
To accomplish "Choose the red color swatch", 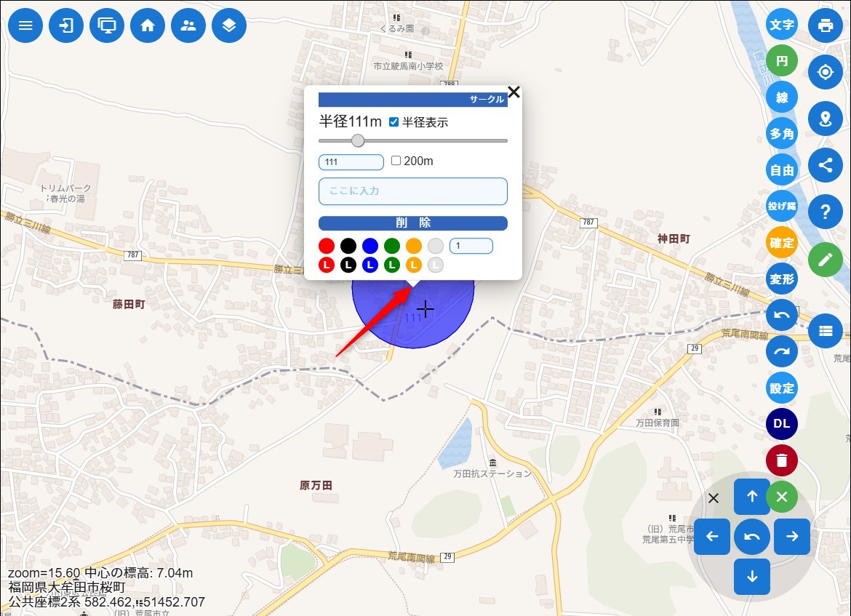I will tap(327, 246).
